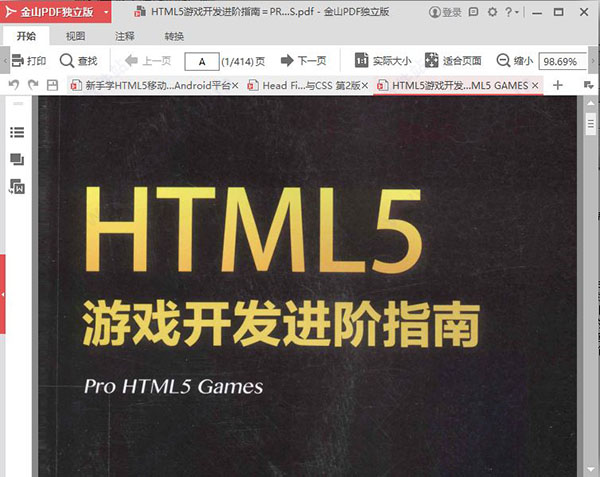Switch to the 视图 ribbon tab
Screen dimensions: 600x477
click(75, 36)
